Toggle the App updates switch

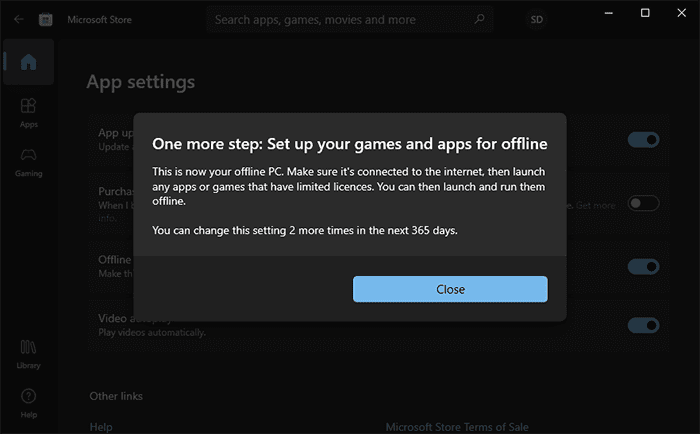pos(643,140)
